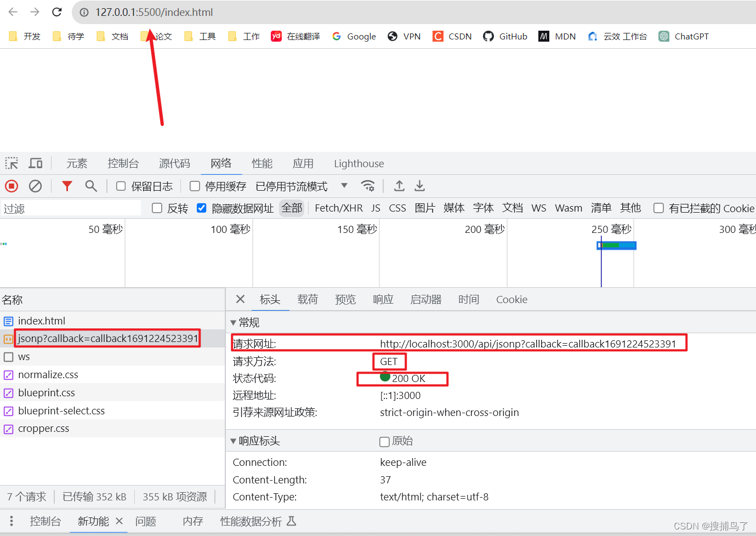
Task: Enable the 原始 raw headers checkbox
Action: click(x=384, y=441)
